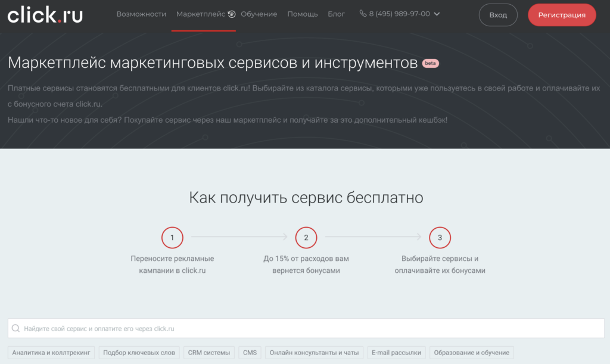Viewport: 610px width, 364px height.
Task: Click the beta badge
Action: click(x=430, y=63)
